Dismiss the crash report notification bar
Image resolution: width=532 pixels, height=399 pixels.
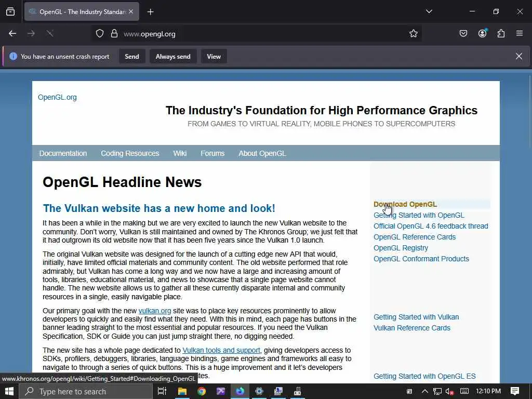519,56
